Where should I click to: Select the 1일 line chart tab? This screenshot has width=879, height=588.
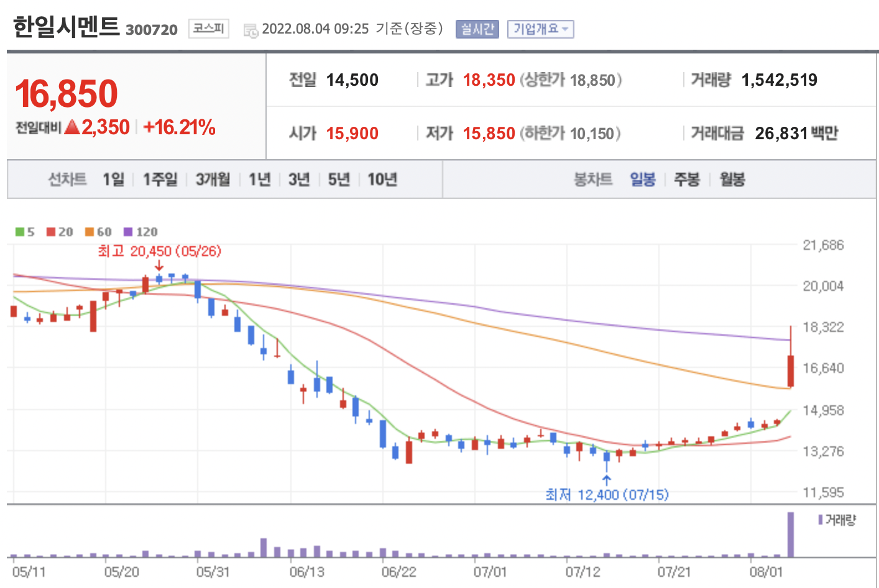114,180
